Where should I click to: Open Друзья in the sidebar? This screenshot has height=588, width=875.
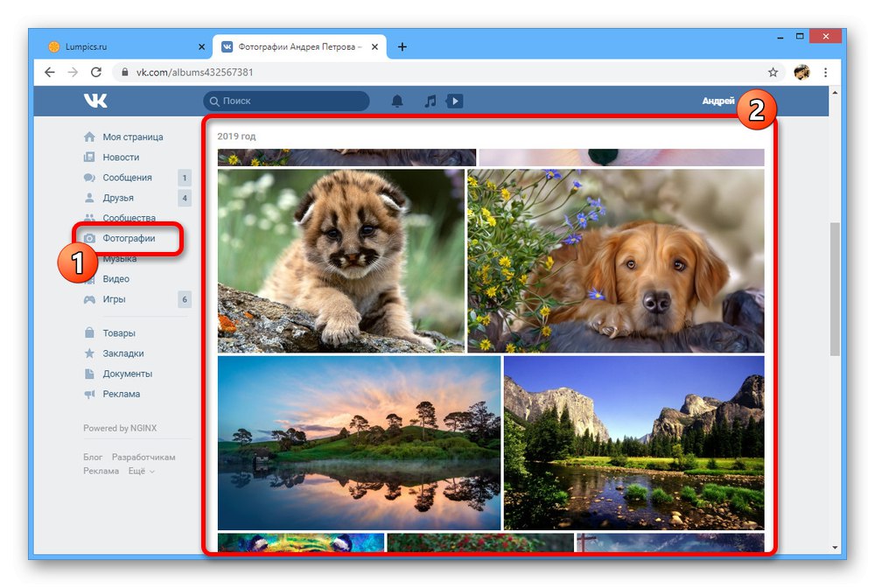pos(118,198)
